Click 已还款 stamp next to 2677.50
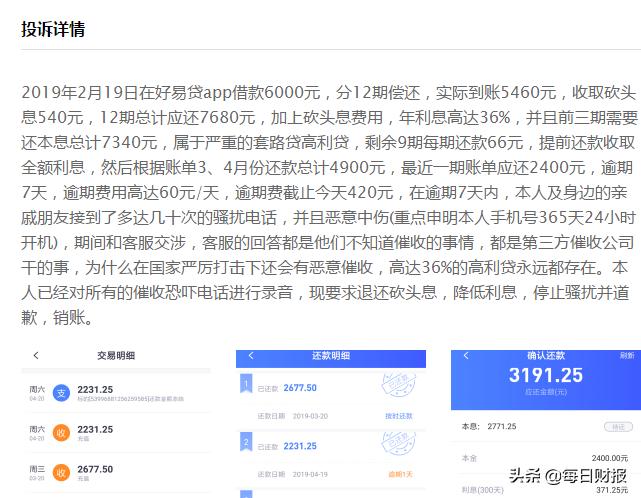 pyautogui.click(x=399, y=384)
